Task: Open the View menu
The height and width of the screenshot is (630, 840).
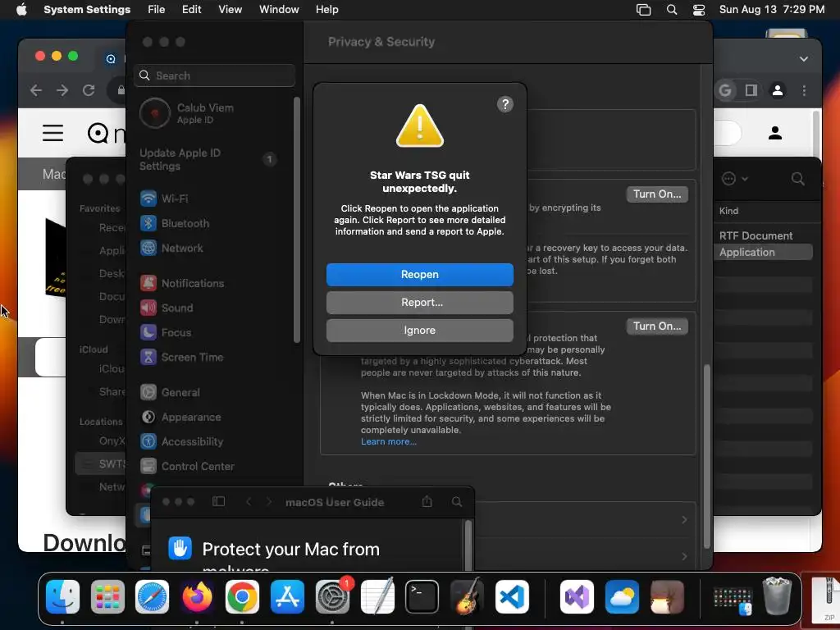Action: (x=230, y=10)
